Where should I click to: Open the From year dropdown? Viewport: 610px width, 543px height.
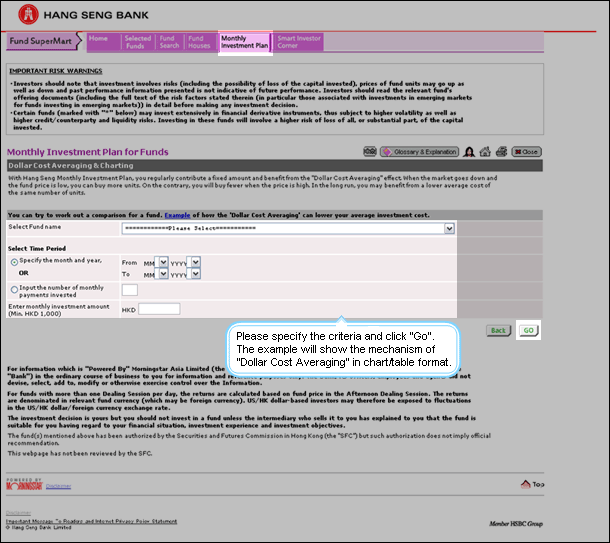pos(194,263)
